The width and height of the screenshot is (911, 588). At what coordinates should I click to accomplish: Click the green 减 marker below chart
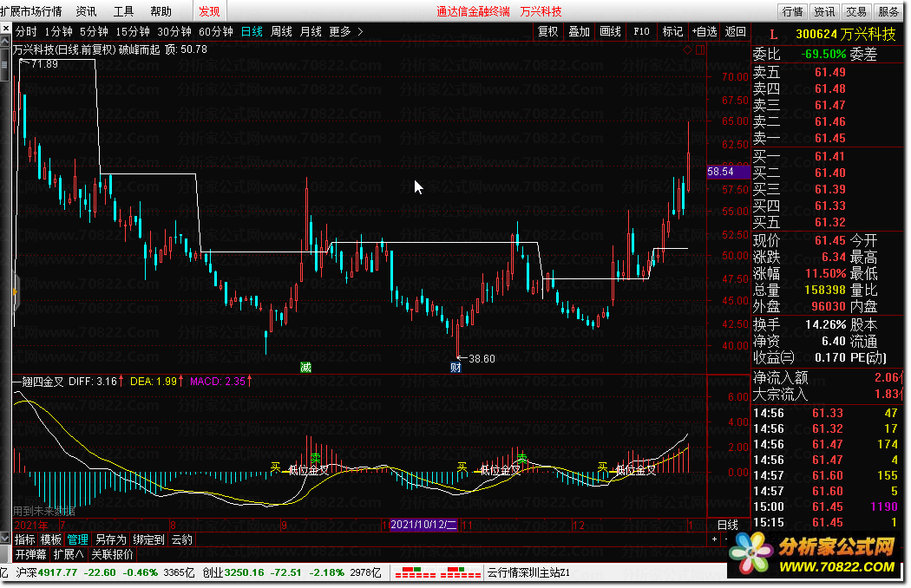point(305,367)
